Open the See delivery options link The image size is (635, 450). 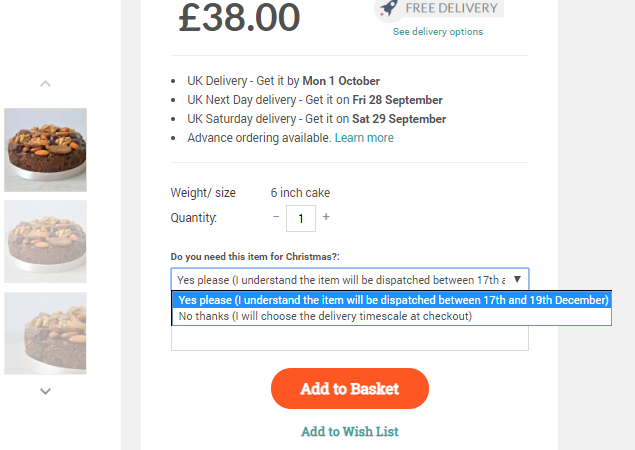pos(437,32)
